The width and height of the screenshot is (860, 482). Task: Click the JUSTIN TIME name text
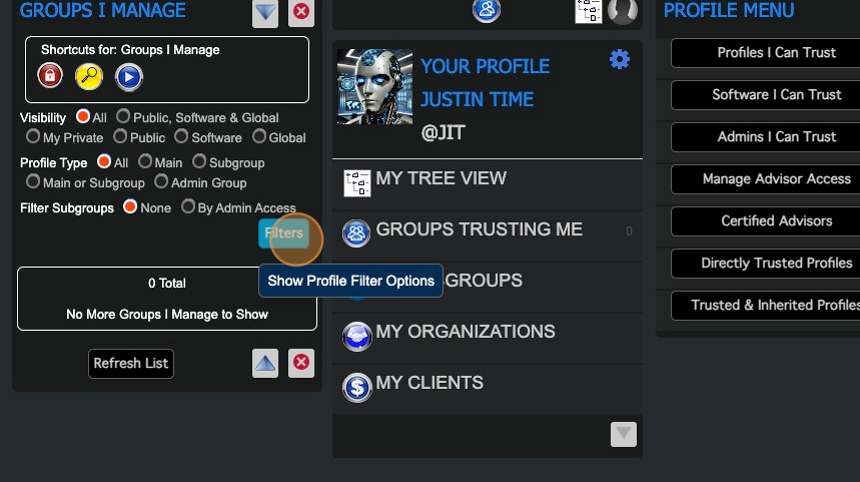pos(477,99)
